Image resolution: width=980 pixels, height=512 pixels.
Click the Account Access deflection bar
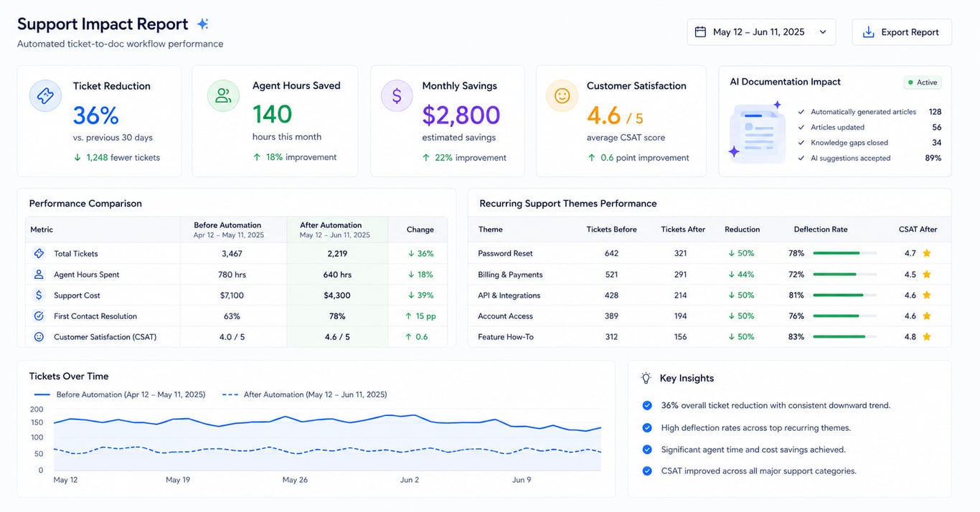pos(844,316)
